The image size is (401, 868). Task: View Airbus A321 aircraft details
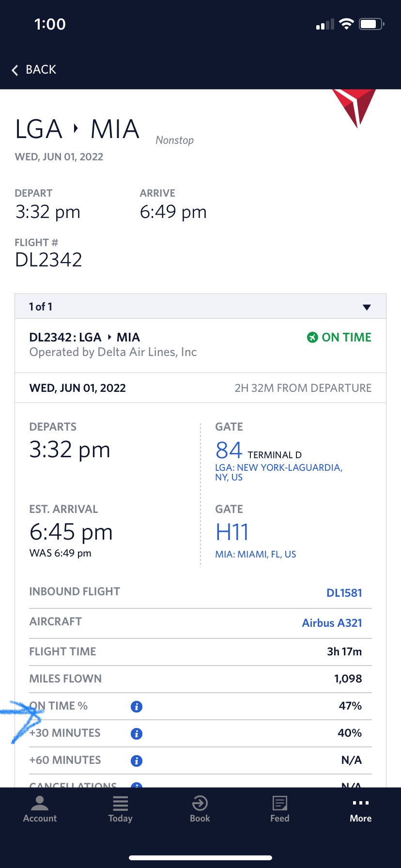[332, 623]
